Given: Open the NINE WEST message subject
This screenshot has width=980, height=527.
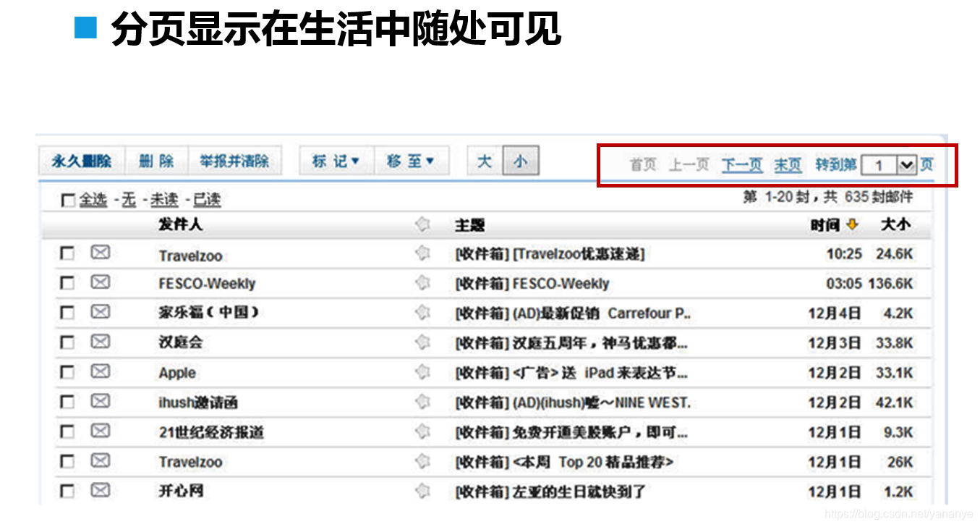Looking at the screenshot, I should coord(573,402).
